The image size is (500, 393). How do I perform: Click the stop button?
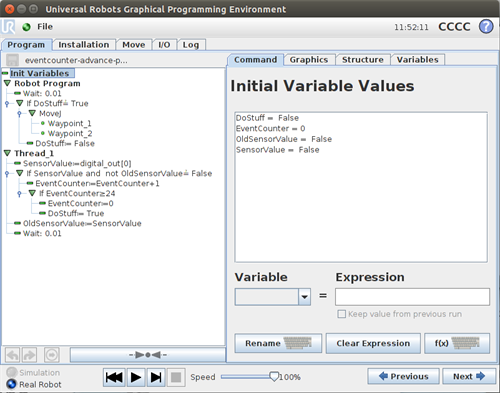tap(176, 377)
